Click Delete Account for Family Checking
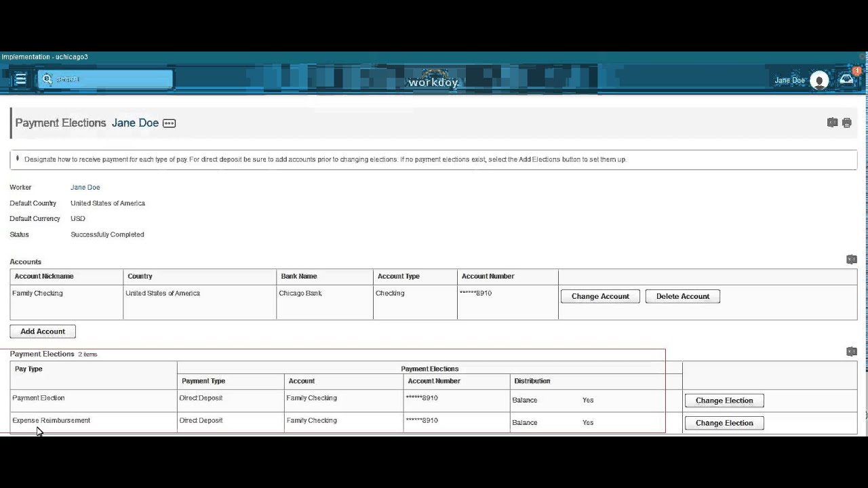 tap(682, 296)
